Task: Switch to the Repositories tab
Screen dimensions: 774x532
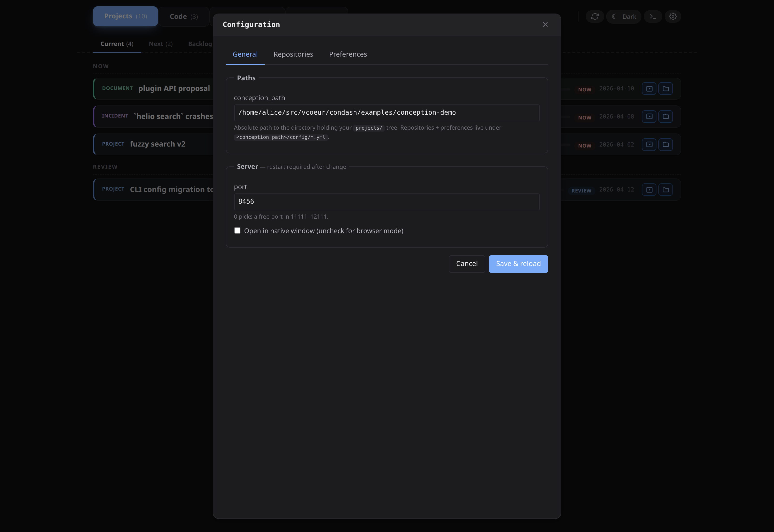Action: point(293,54)
